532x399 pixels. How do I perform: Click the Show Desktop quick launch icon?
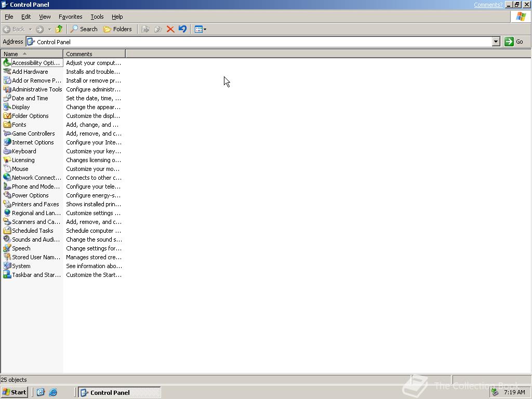[x=41, y=392]
